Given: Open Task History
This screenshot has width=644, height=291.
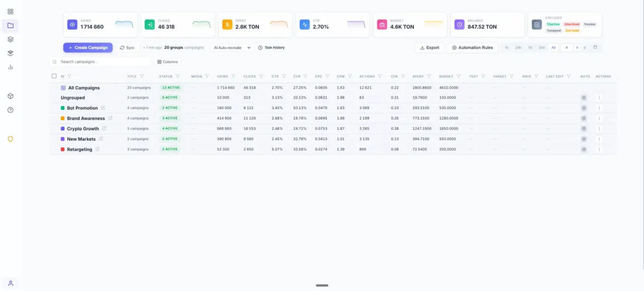Looking at the screenshot, I should click(x=271, y=47).
